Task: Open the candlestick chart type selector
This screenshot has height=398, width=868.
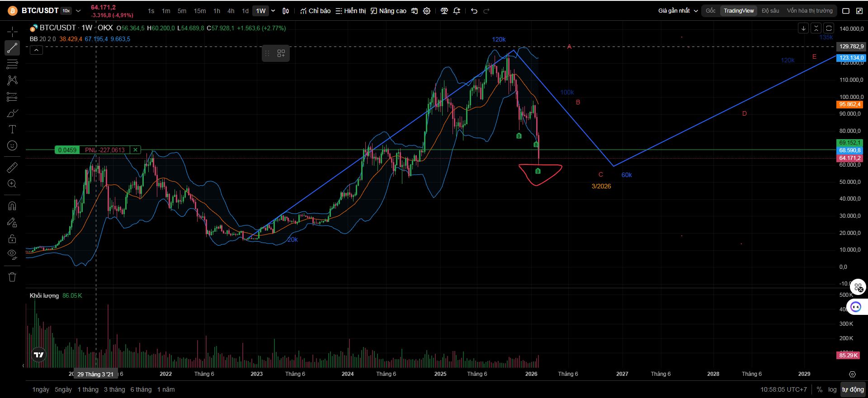Action: point(286,11)
